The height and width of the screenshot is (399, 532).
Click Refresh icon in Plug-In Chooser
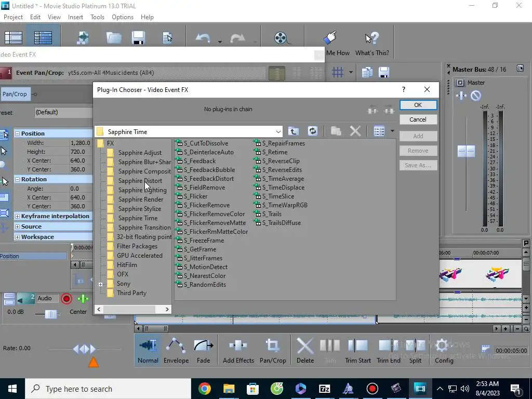[x=312, y=131]
